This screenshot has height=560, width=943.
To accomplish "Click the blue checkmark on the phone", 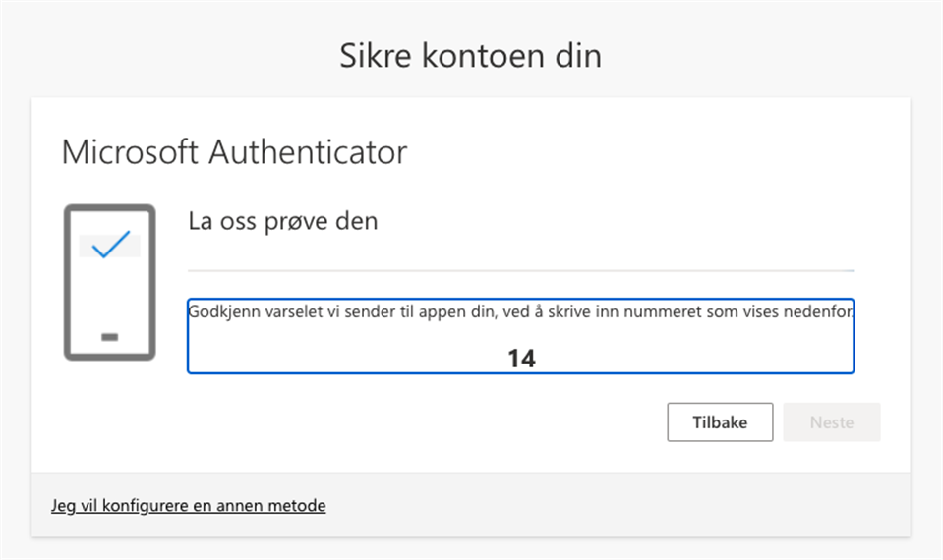I will (x=110, y=245).
